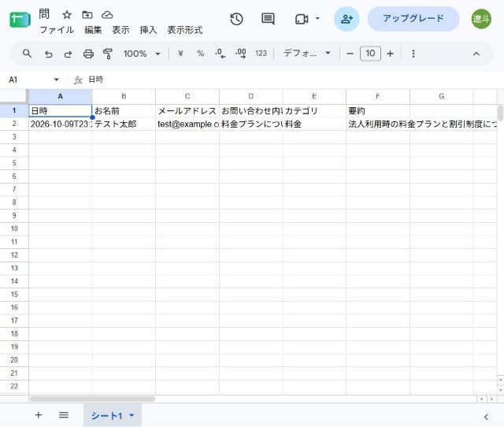Activate the paint format tool
This screenshot has width=504, height=427.
tap(108, 54)
